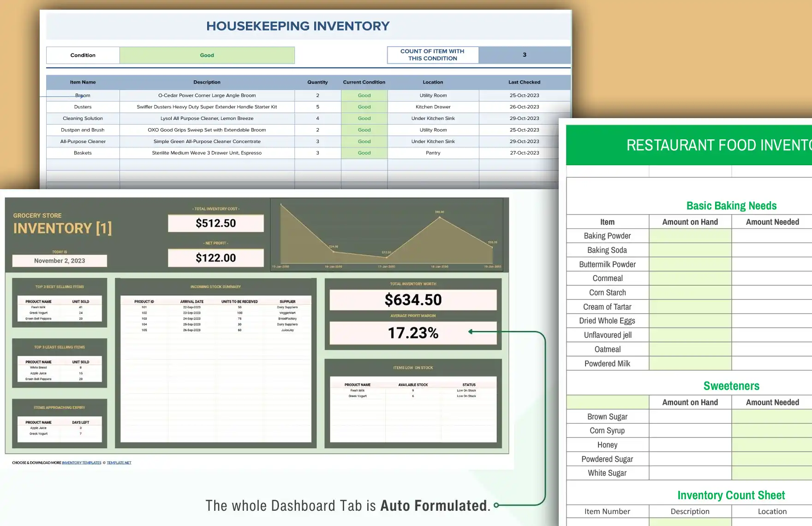
Task: Click the Count Of Item With This Condition value
Action: pyautogui.click(x=524, y=54)
